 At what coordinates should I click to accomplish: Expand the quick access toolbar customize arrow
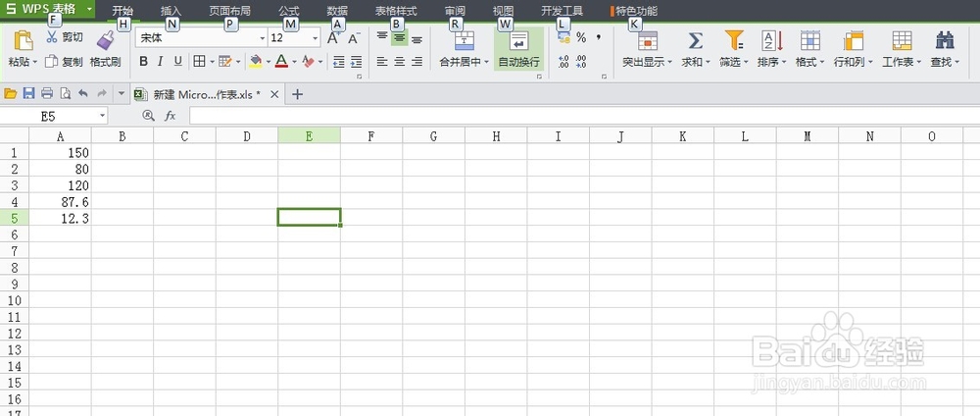[122, 94]
